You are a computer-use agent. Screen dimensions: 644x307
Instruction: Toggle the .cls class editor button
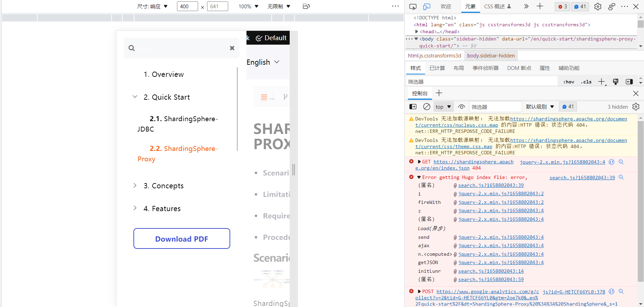click(x=586, y=82)
